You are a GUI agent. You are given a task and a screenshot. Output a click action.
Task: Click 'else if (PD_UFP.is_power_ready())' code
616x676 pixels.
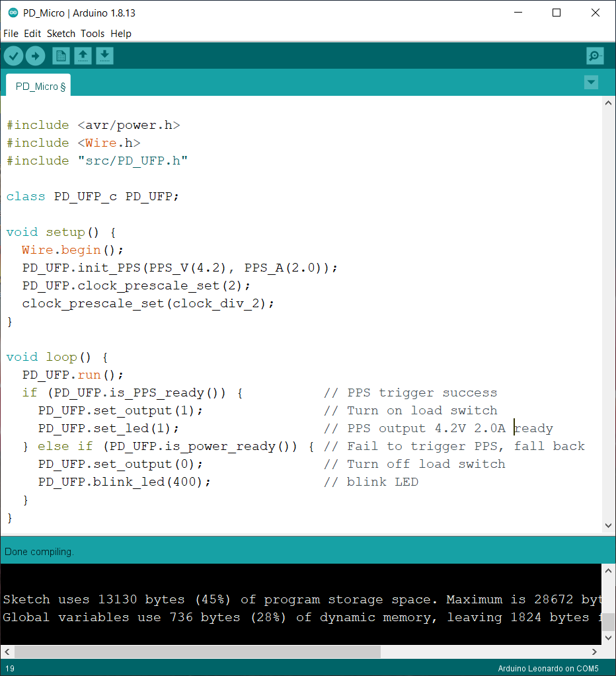167,446
